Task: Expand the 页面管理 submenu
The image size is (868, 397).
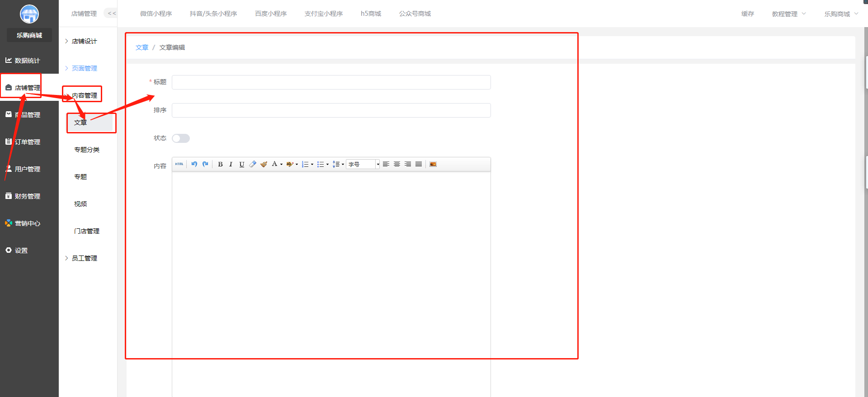Action: (x=81, y=68)
